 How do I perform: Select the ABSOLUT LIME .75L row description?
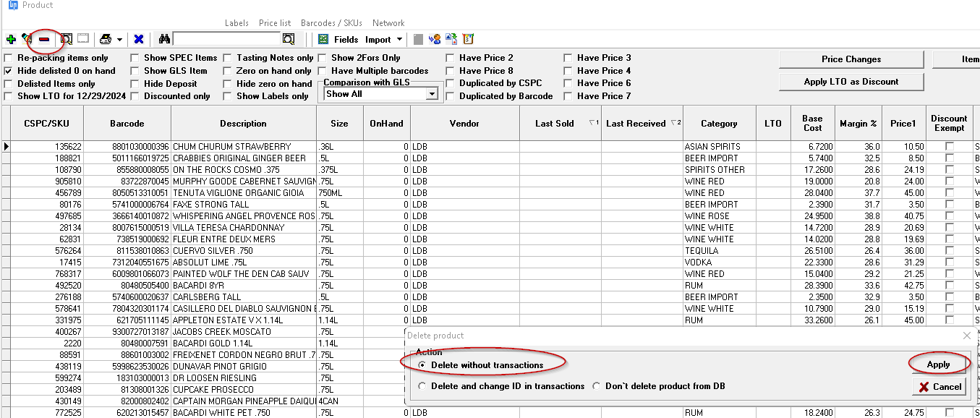click(244, 263)
